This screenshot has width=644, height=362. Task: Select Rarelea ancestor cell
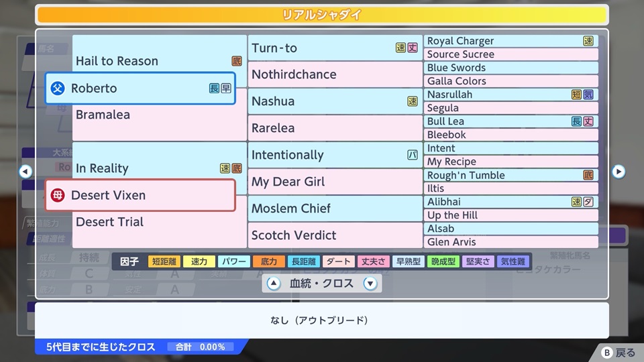click(335, 128)
